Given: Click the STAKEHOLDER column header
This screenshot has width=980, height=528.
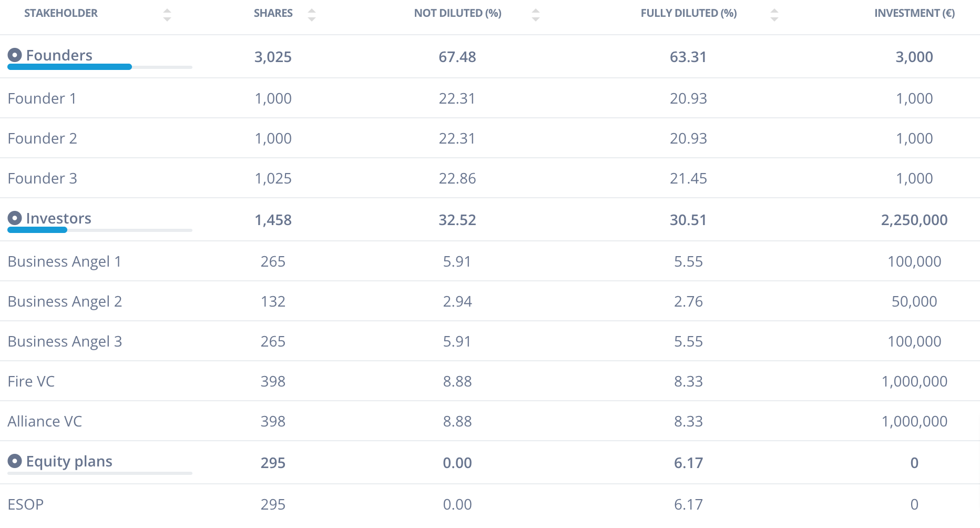Looking at the screenshot, I should (61, 13).
